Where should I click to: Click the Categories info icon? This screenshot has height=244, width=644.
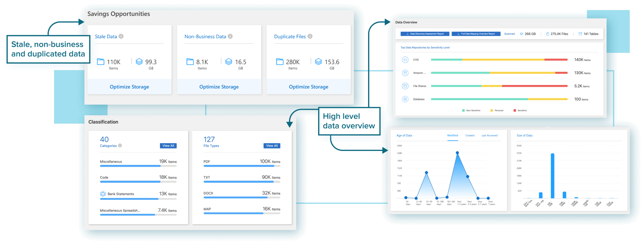120,145
